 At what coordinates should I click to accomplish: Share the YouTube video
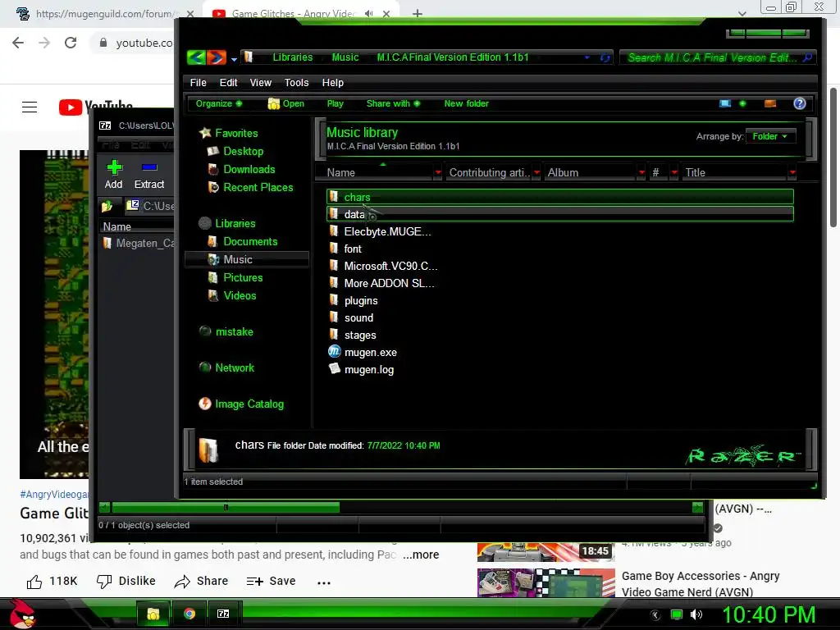202,582
